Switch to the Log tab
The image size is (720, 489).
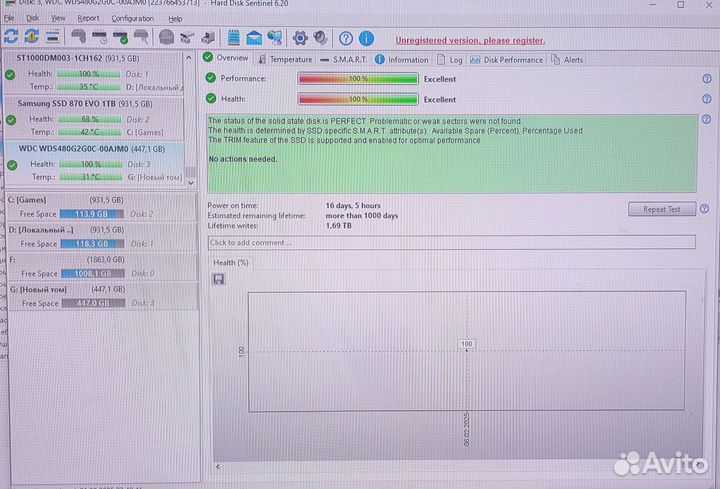pos(450,60)
